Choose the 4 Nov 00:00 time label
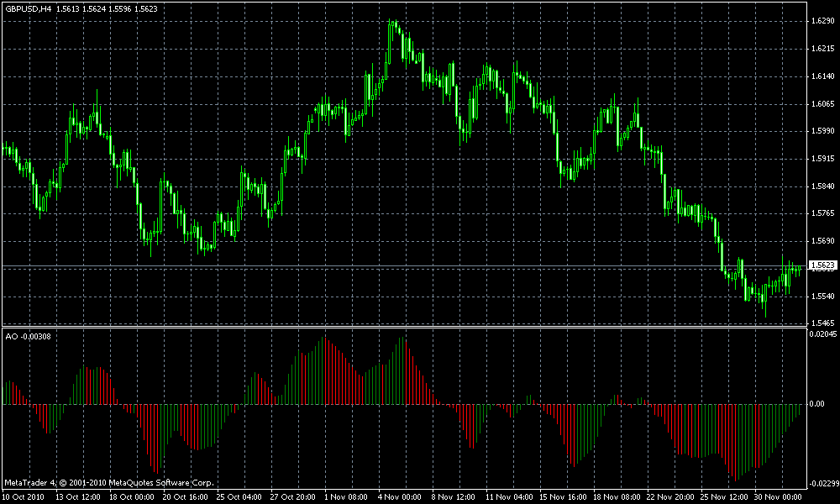Image resolution: width=840 pixels, height=504 pixels. point(400,497)
